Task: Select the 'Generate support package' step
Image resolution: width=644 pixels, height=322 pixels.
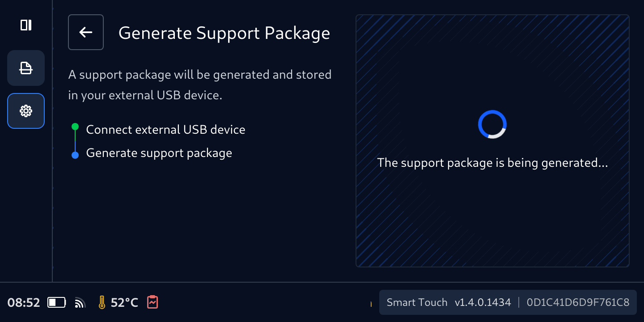Action: [x=159, y=153]
